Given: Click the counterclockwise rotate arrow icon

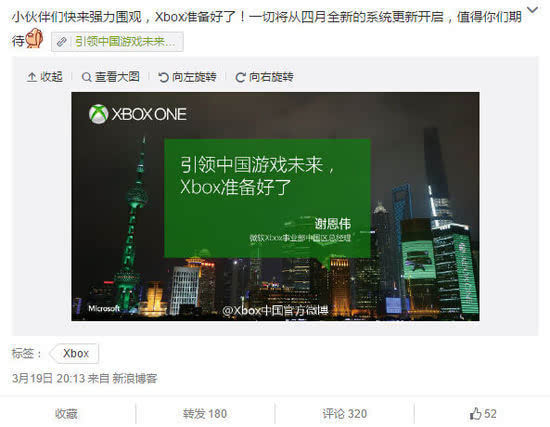Looking at the screenshot, I should coord(163,77).
